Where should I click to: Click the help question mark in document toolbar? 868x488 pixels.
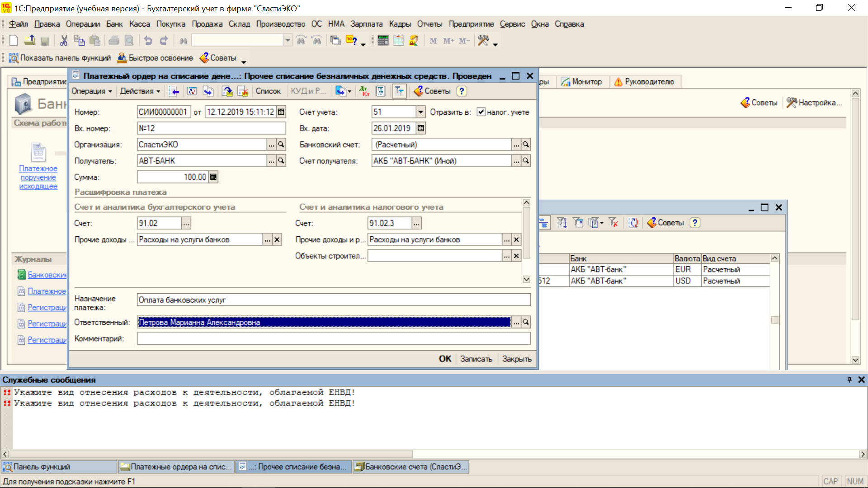point(461,91)
